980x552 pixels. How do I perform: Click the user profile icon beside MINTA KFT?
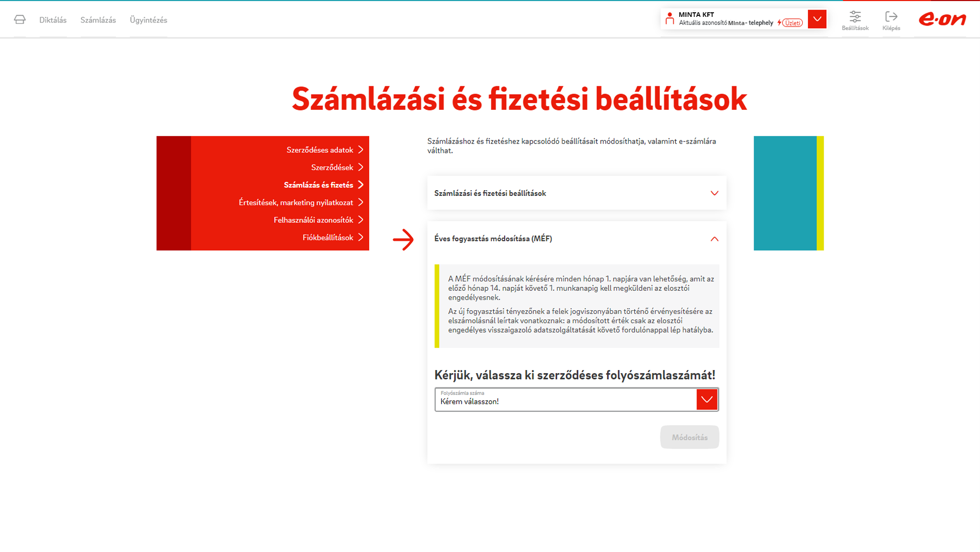click(x=670, y=19)
